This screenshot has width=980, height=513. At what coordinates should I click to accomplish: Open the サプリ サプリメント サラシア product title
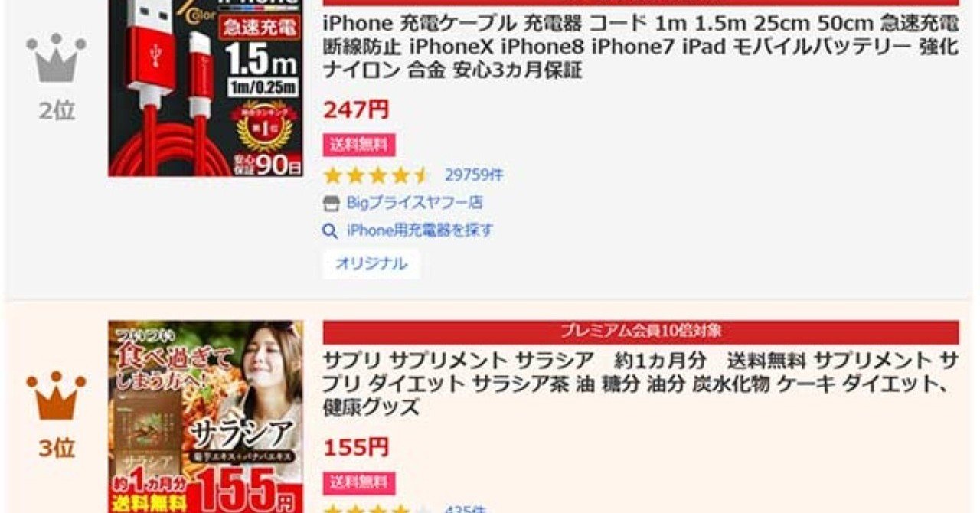click(x=640, y=383)
